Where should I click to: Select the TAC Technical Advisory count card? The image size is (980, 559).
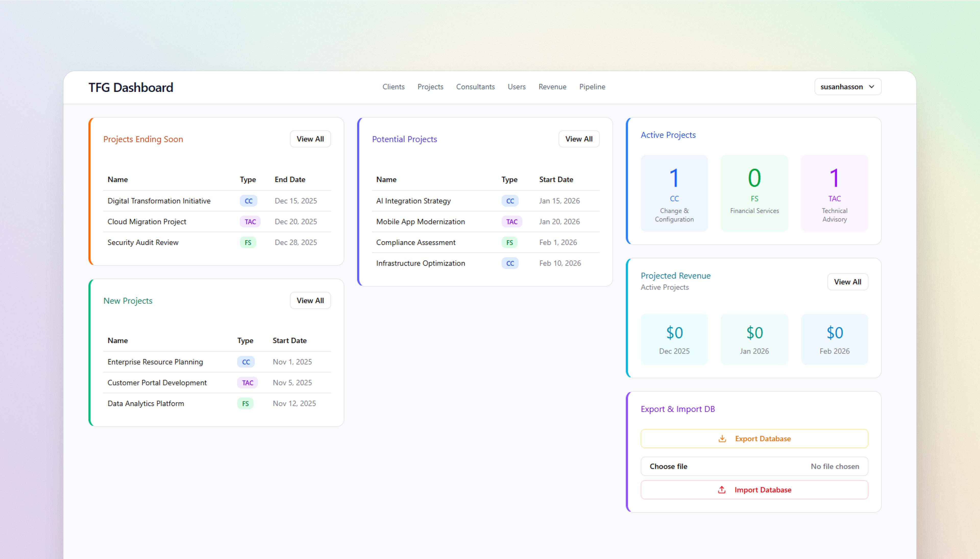pos(835,193)
